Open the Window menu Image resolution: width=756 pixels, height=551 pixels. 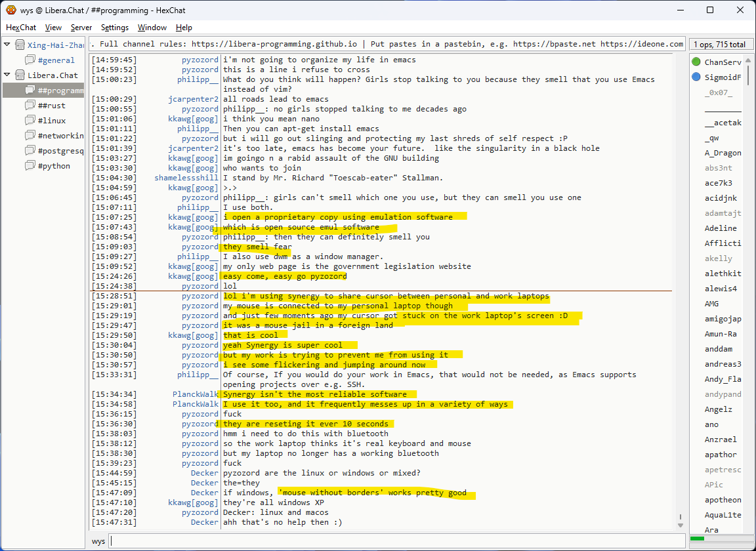[x=152, y=28]
